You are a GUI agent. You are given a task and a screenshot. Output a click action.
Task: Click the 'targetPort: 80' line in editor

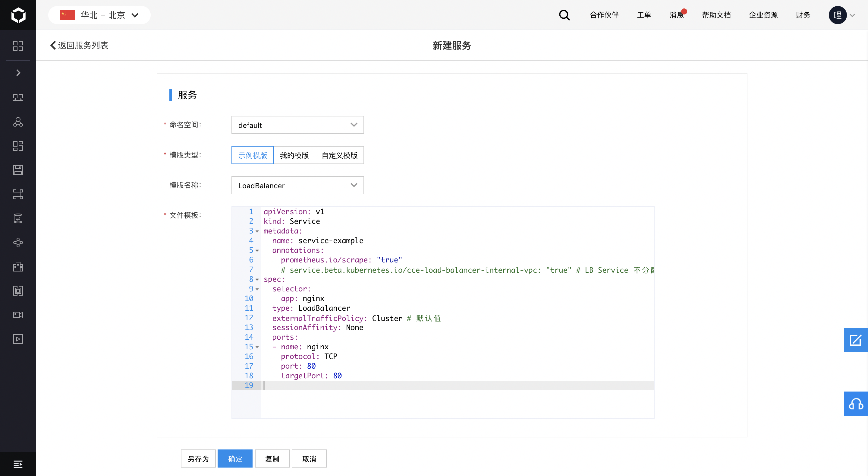click(x=311, y=376)
